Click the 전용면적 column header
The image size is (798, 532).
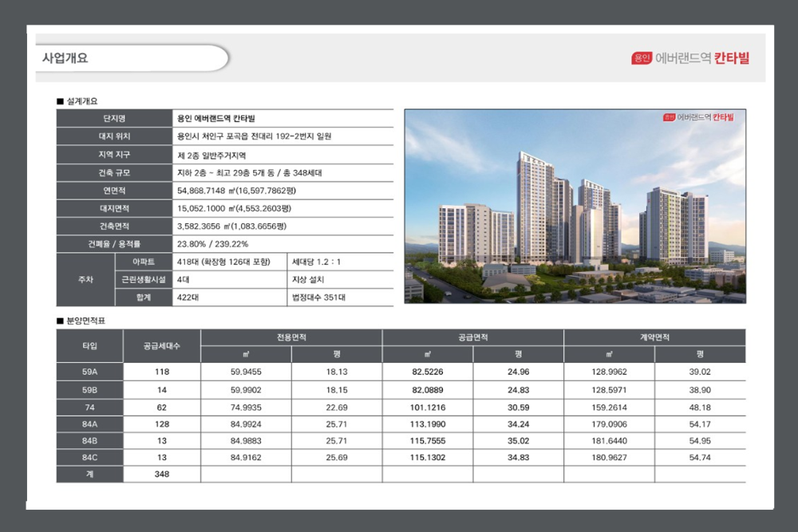click(291, 337)
